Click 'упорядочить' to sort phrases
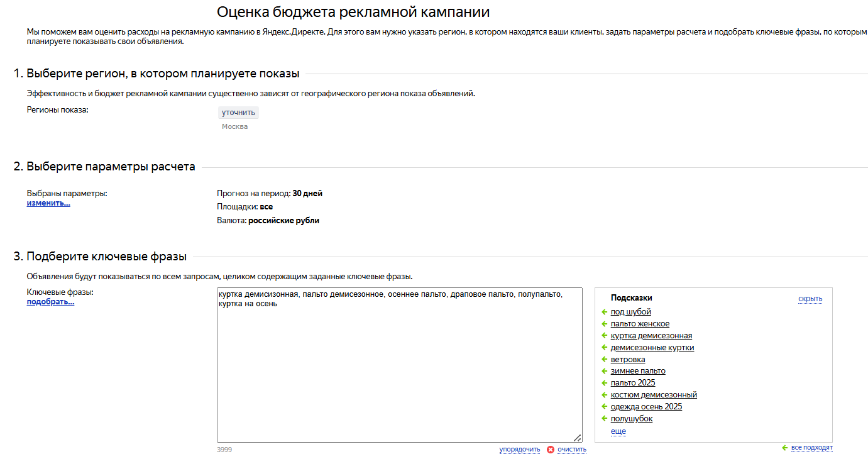868x454 pixels. point(519,450)
